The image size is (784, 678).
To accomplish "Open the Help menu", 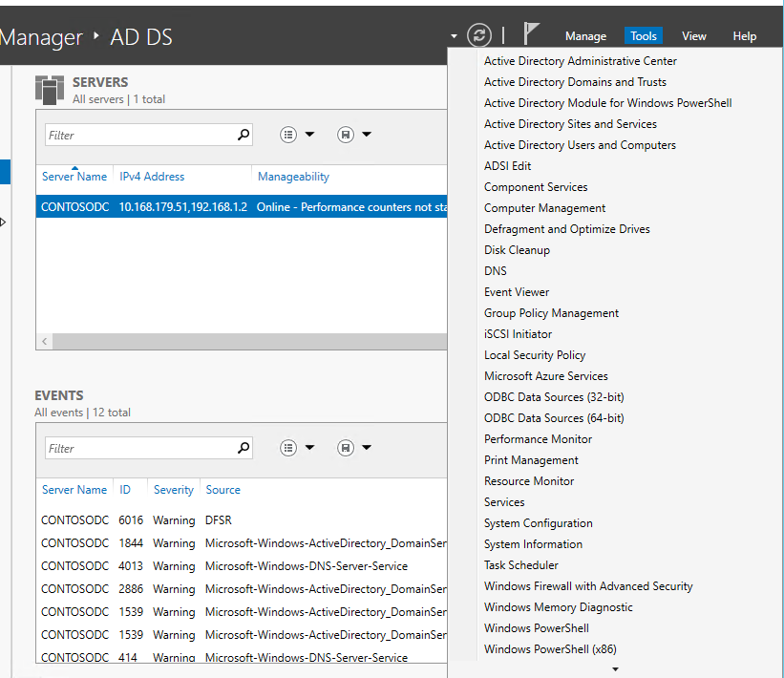I will click(745, 36).
